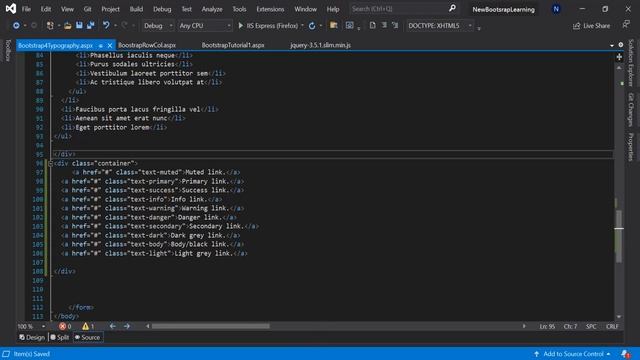This screenshot has width=640, height=360.
Task: Open the account badge N
Action: click(x=556, y=9)
